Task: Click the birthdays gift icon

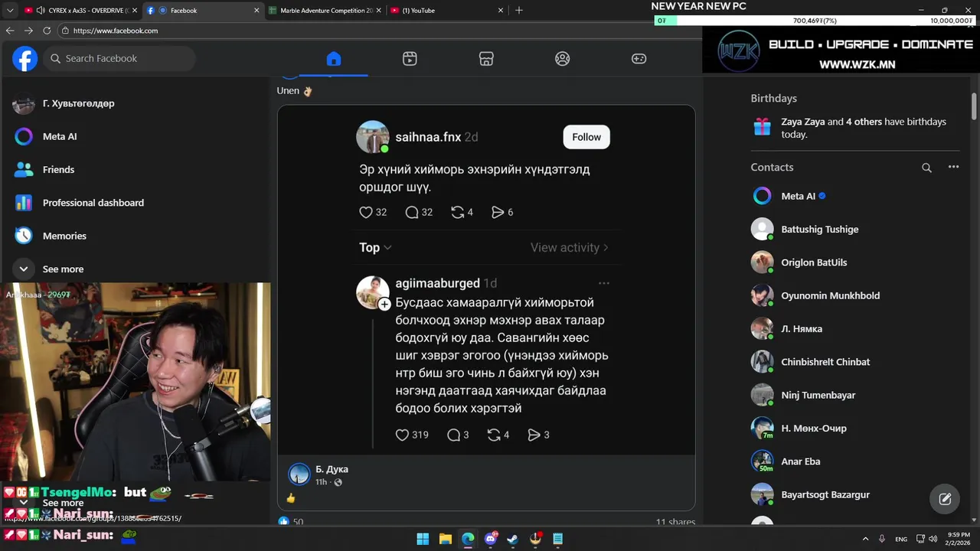Action: (762, 127)
